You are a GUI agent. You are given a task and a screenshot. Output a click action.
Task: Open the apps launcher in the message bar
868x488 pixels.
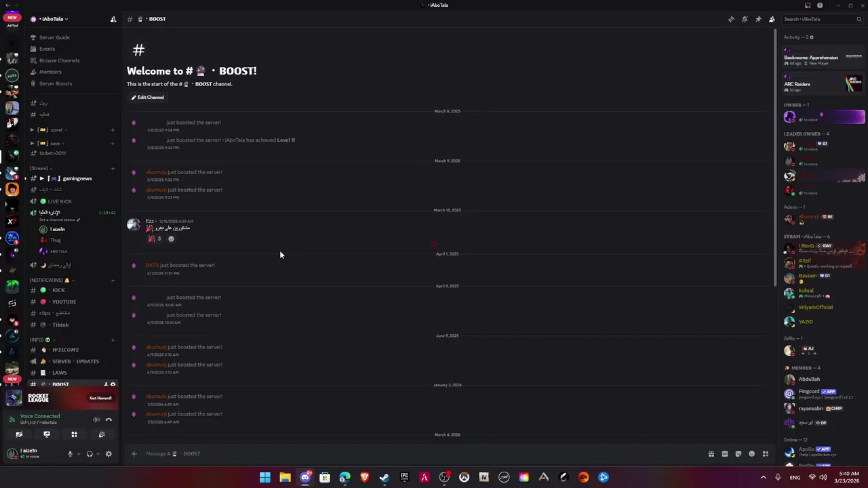(766, 454)
